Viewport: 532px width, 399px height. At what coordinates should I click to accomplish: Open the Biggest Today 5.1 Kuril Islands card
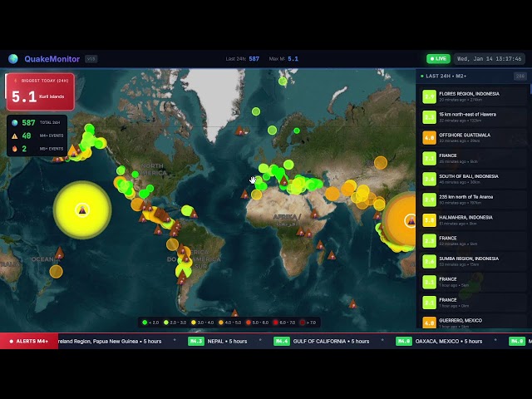(41, 91)
